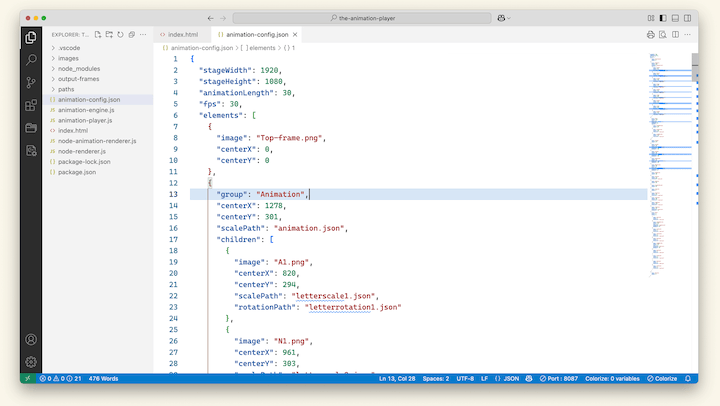Collapse all folders in Explorer
Image resolution: width=720 pixels, height=406 pixels.
point(130,34)
